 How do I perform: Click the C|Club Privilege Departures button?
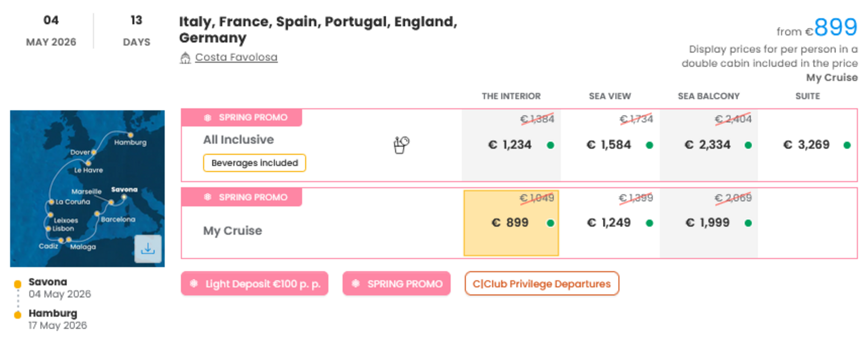[x=541, y=283]
